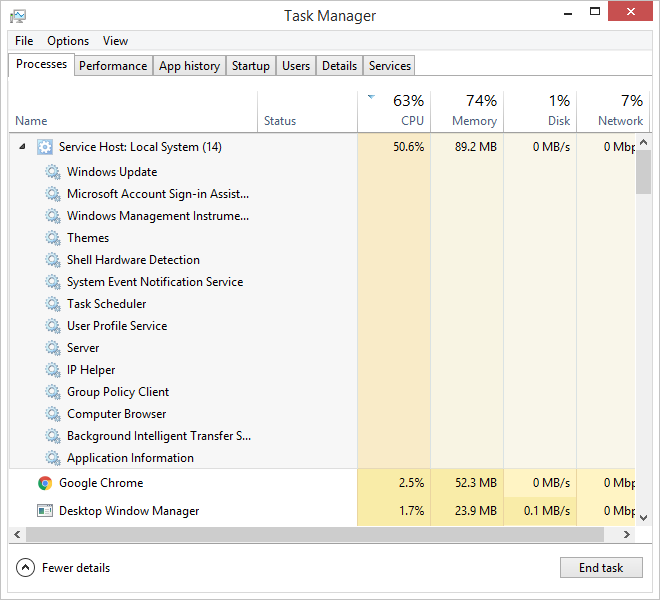Image resolution: width=660 pixels, height=600 pixels.
Task: Click the Task Scheduler service gear icon
Action: click(x=53, y=304)
